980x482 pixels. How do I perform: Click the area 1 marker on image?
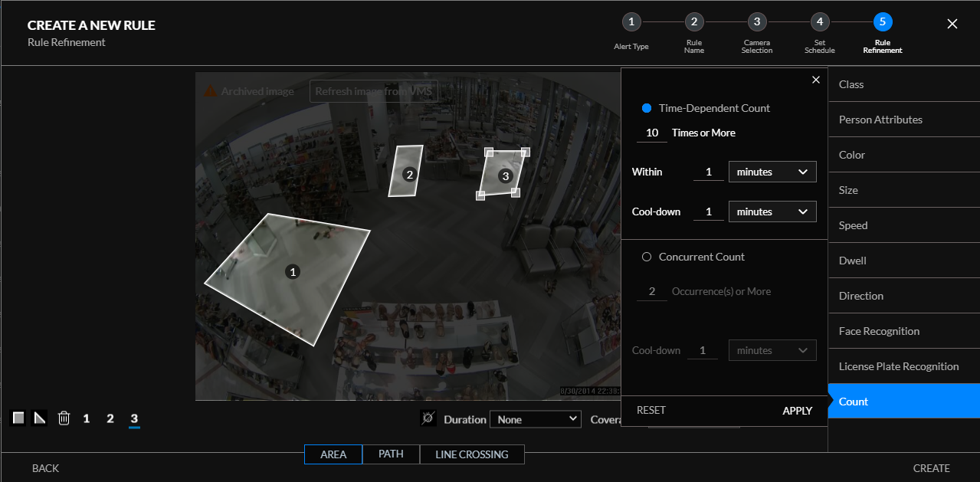[x=292, y=271]
